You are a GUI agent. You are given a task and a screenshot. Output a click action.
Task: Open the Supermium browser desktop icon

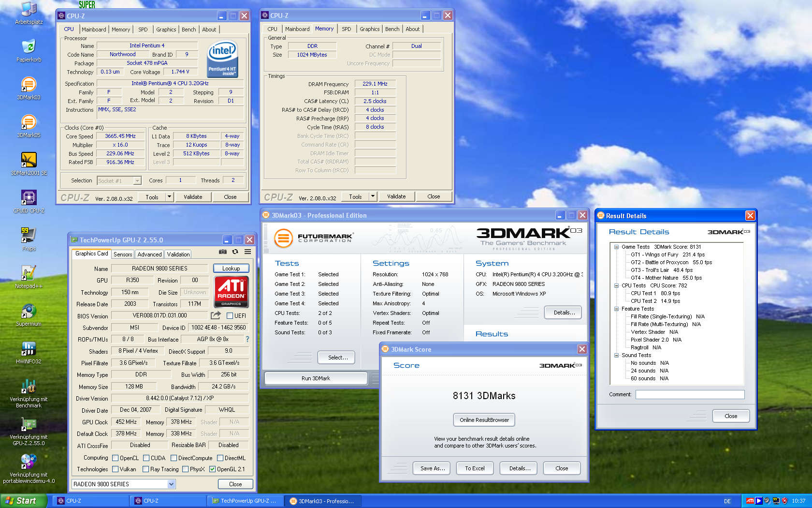coord(29,315)
